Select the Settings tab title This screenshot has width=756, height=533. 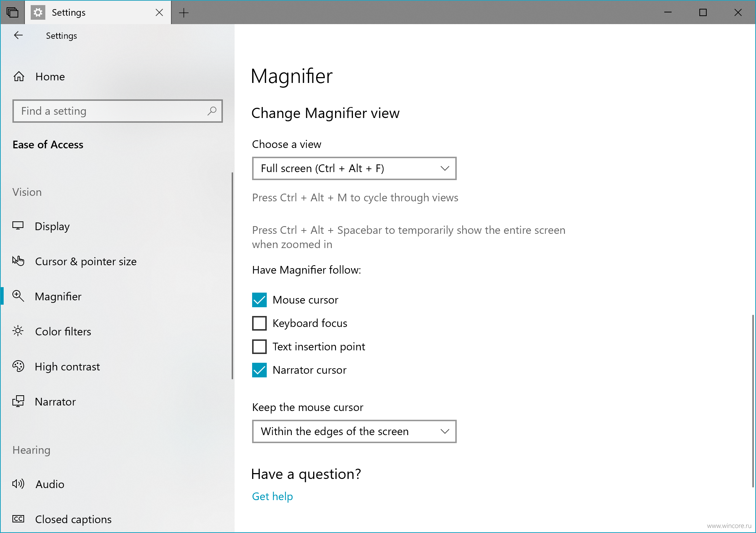click(68, 12)
